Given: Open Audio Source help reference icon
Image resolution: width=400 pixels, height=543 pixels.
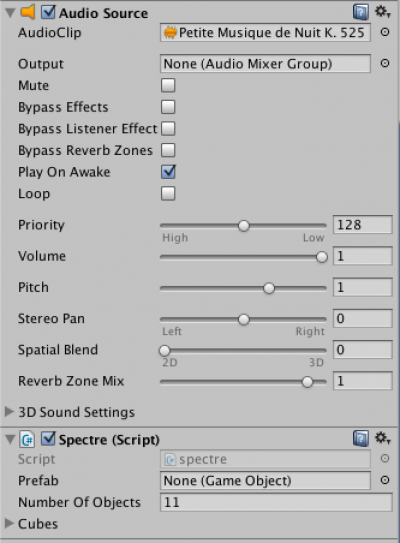Looking at the screenshot, I should coord(361,12).
